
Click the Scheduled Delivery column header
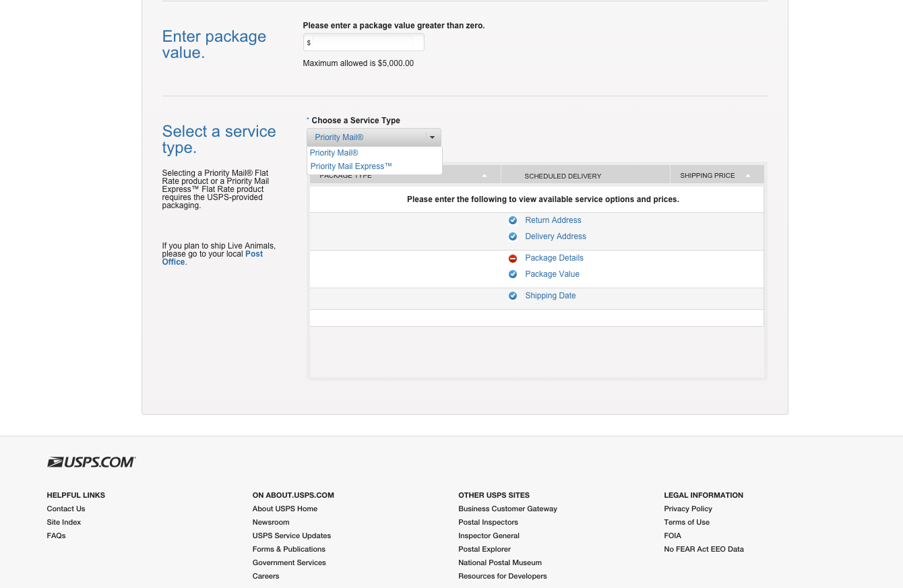(x=563, y=176)
